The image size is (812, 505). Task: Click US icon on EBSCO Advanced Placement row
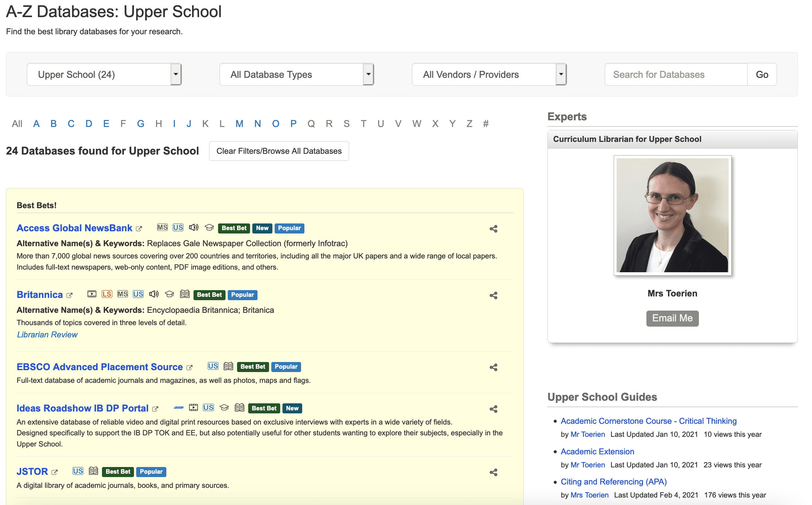point(213,366)
